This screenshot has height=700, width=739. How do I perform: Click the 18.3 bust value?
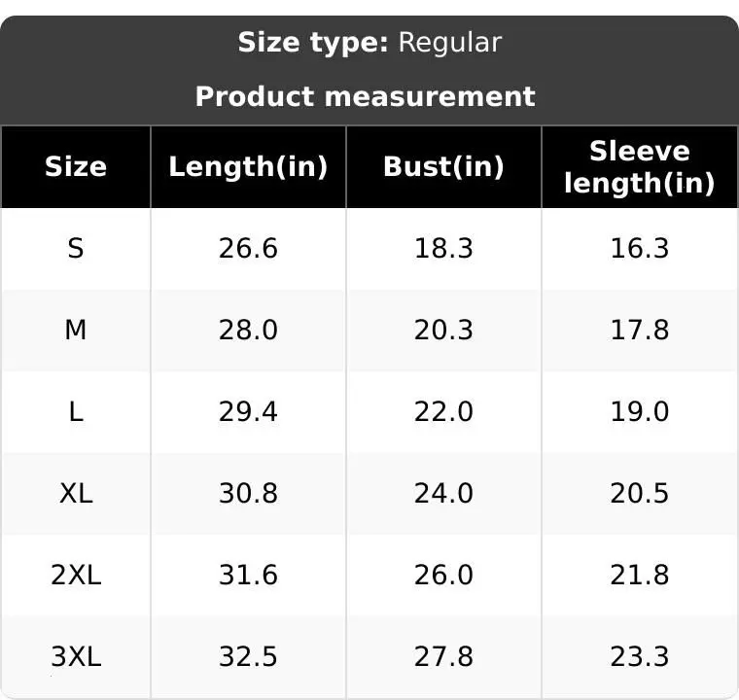443,249
